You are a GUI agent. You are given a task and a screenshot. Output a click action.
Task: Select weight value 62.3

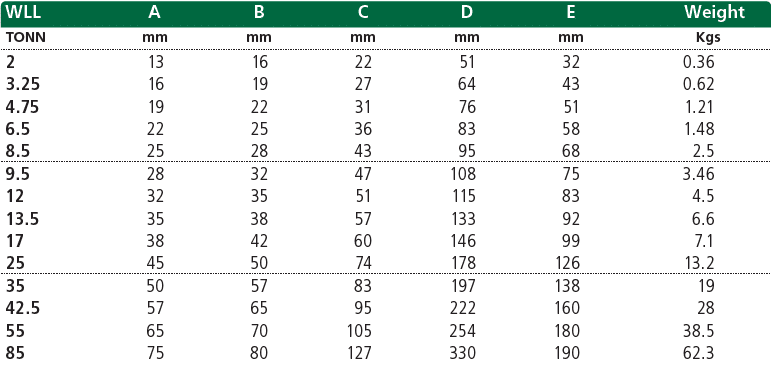tap(698, 353)
